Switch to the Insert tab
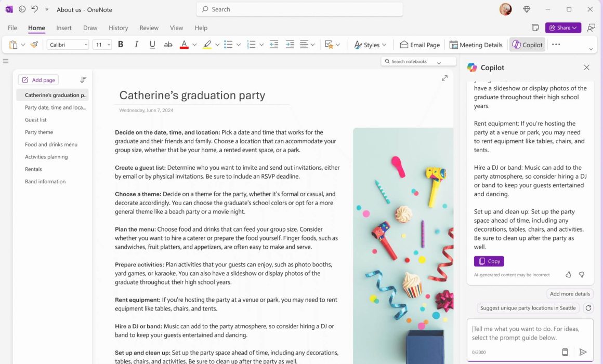Viewport: 603px width, 364px height. 64,28
